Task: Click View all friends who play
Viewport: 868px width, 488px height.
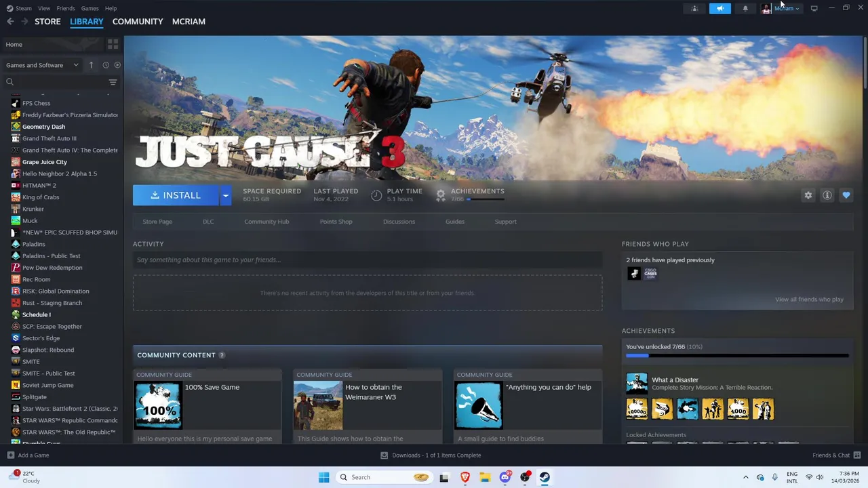Action: click(809, 300)
